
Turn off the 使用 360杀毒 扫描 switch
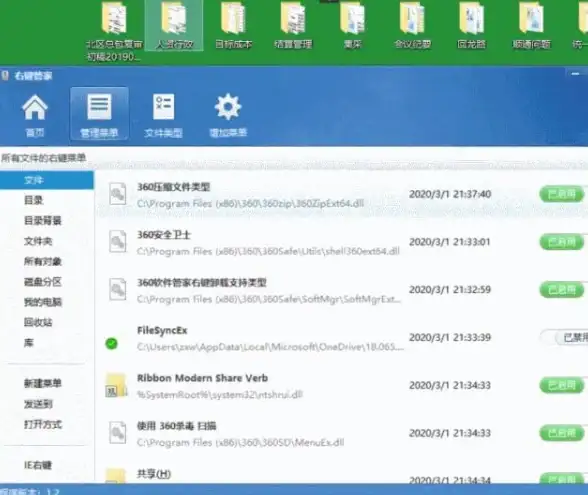[562, 433]
